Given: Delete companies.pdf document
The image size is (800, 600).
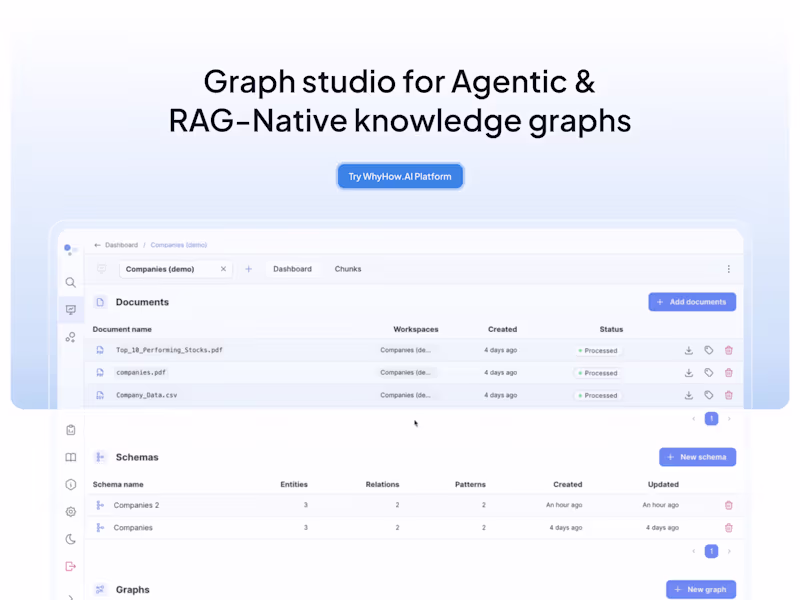Looking at the screenshot, I should (729, 372).
